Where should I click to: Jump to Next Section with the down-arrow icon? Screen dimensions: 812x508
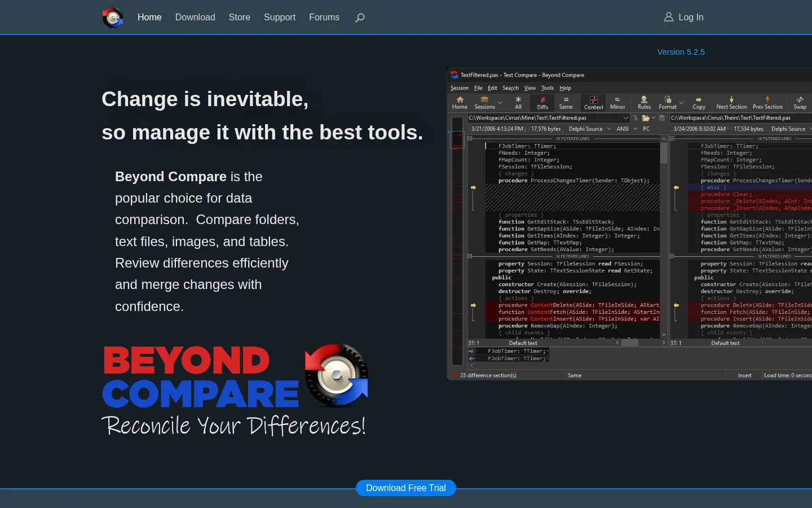(731, 103)
